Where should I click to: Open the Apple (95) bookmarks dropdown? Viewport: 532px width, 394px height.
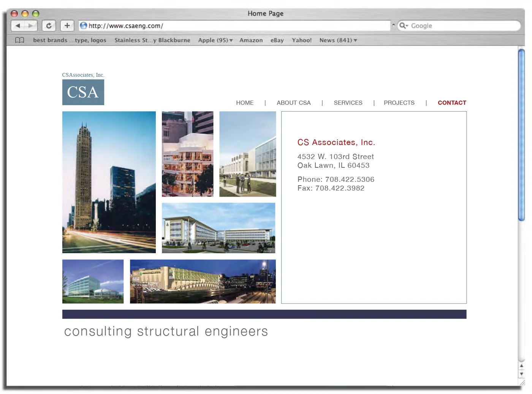[x=215, y=40]
